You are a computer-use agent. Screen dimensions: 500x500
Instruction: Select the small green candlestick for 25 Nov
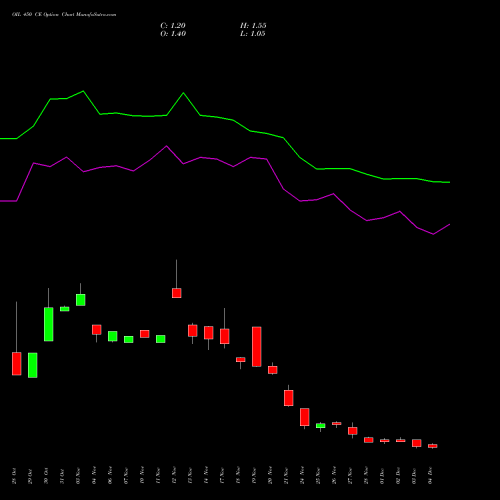(x=321, y=426)
